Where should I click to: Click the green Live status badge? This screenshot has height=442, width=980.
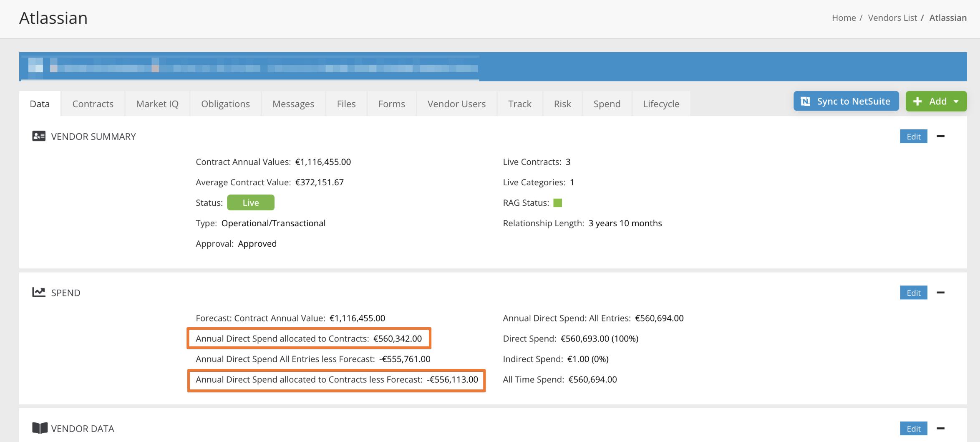(x=251, y=202)
